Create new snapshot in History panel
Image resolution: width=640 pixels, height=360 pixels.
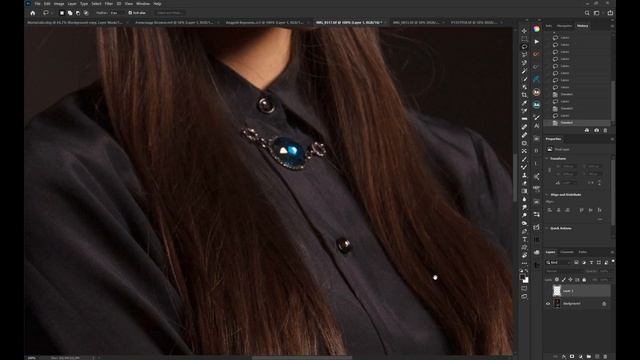[596, 130]
